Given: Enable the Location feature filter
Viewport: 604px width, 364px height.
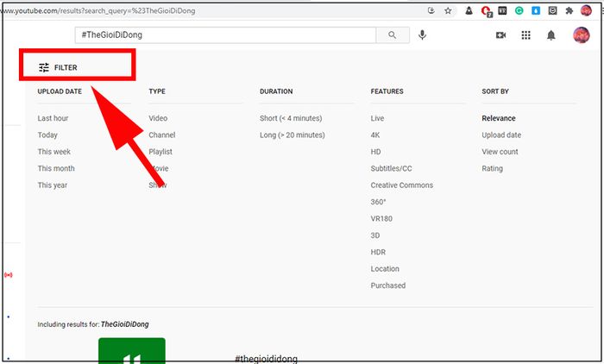Looking at the screenshot, I should click(x=385, y=269).
